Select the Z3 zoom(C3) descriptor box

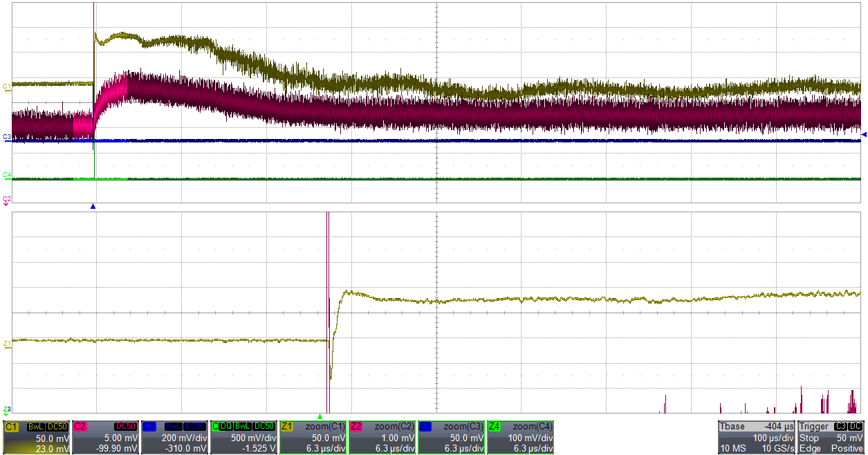pos(451,437)
